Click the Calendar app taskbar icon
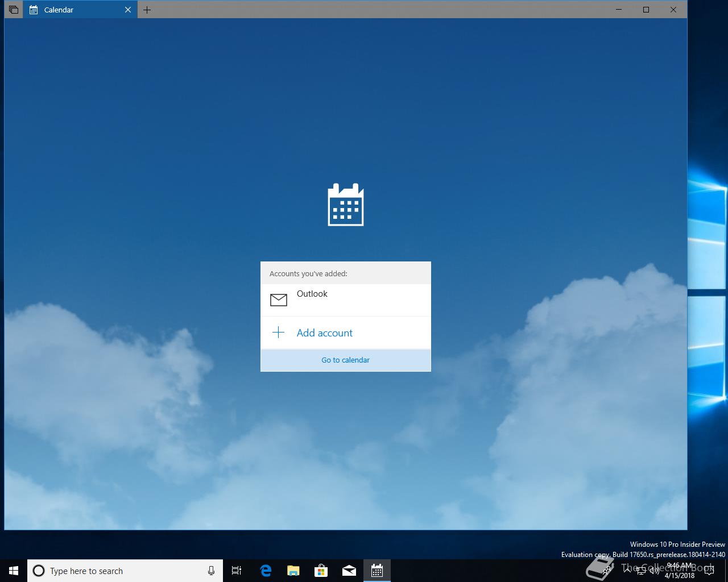The height and width of the screenshot is (582, 728). 377,571
